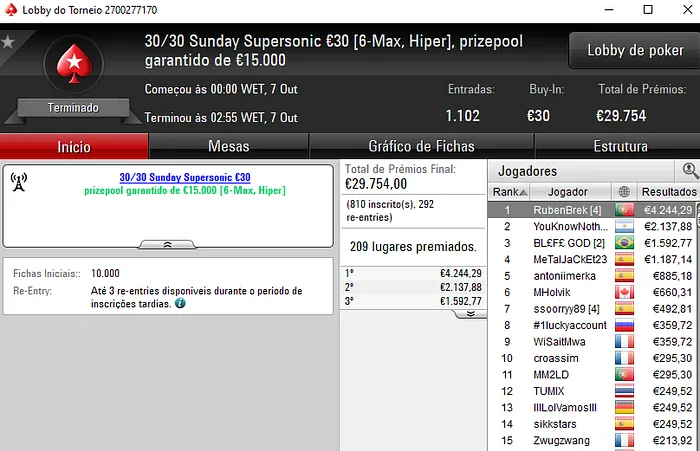The image size is (700, 451).
Task: Click the €660,31 result value
Action: point(672,292)
